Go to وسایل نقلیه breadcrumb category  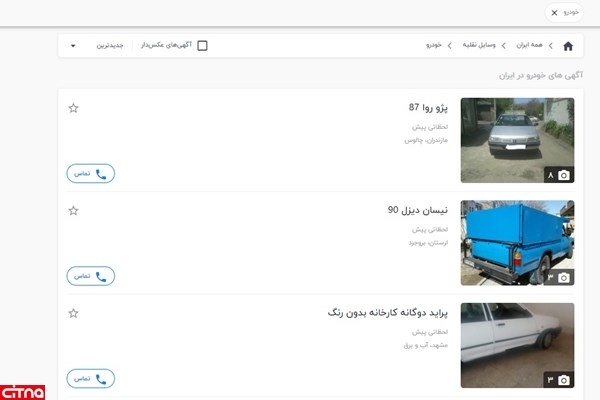[x=479, y=45]
